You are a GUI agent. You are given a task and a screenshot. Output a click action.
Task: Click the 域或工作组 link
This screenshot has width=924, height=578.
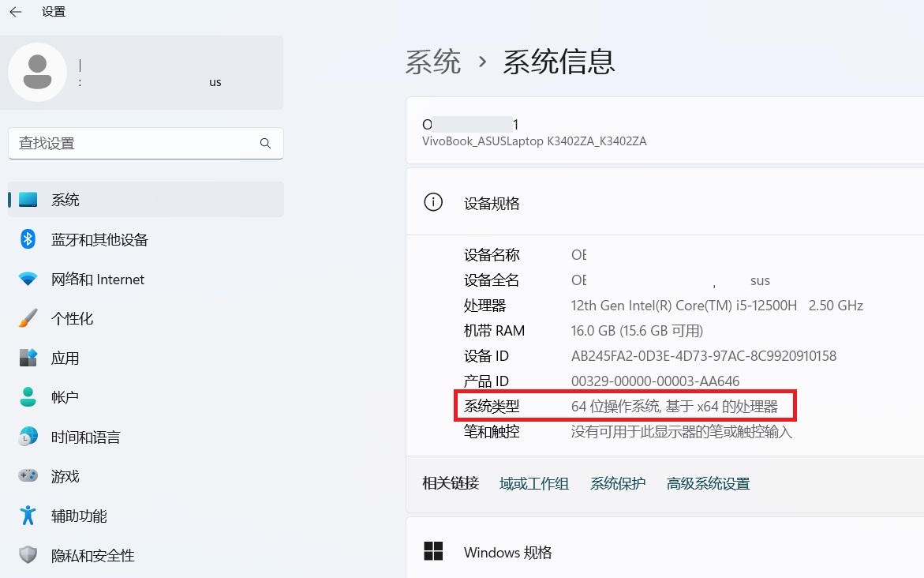tap(534, 483)
